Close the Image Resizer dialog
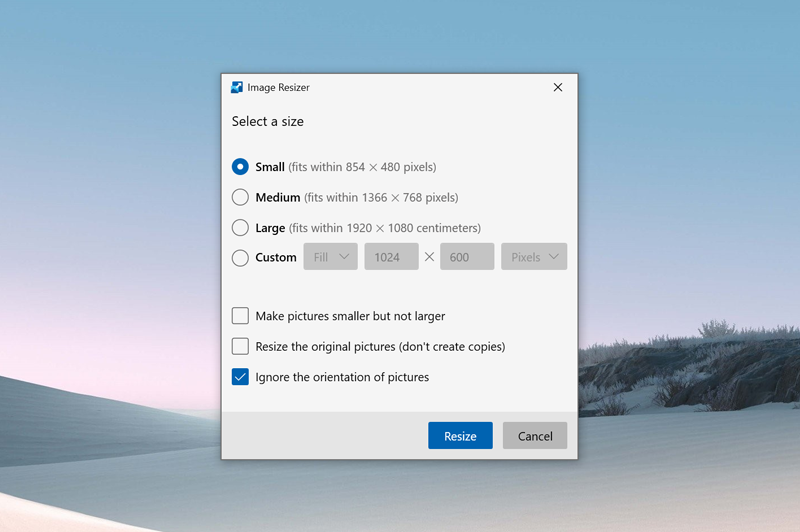The height and width of the screenshot is (532, 800). coord(558,87)
